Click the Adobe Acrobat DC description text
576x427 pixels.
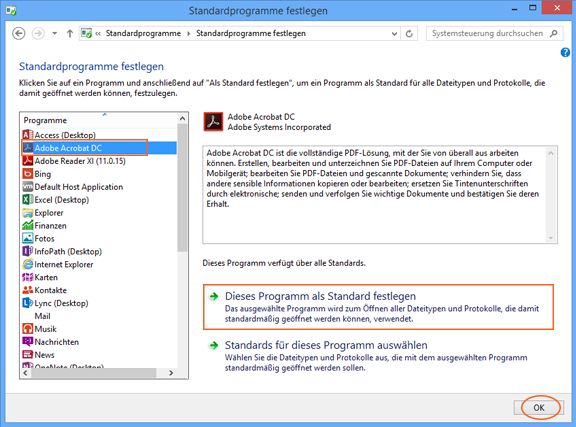coord(373,178)
